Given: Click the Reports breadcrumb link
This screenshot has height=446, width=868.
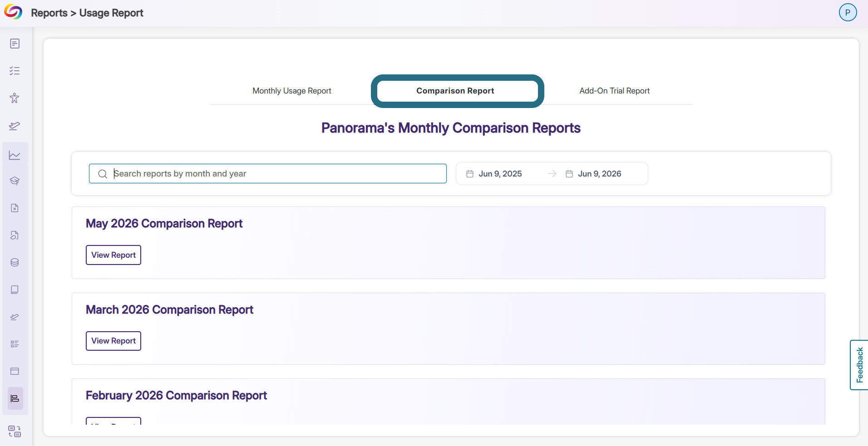Looking at the screenshot, I should click(49, 13).
